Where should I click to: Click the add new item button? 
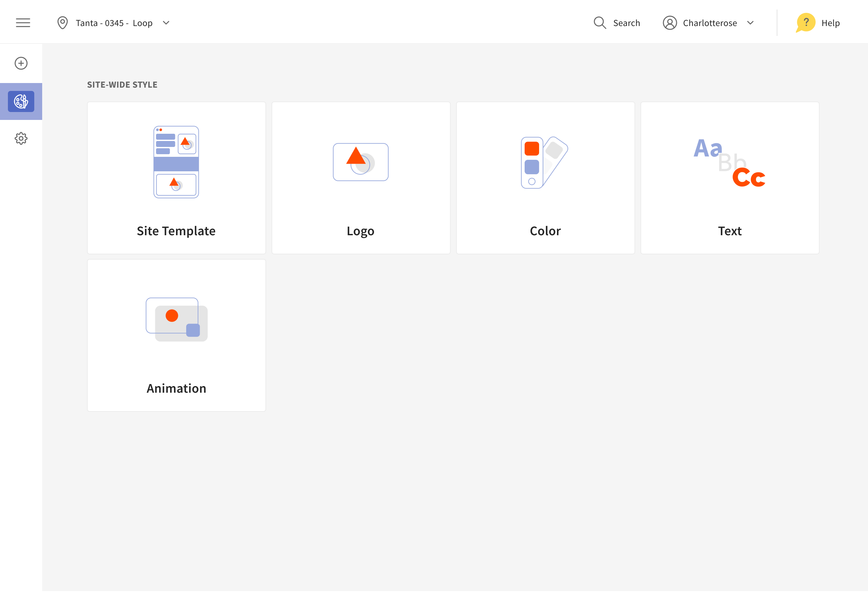[x=21, y=63]
